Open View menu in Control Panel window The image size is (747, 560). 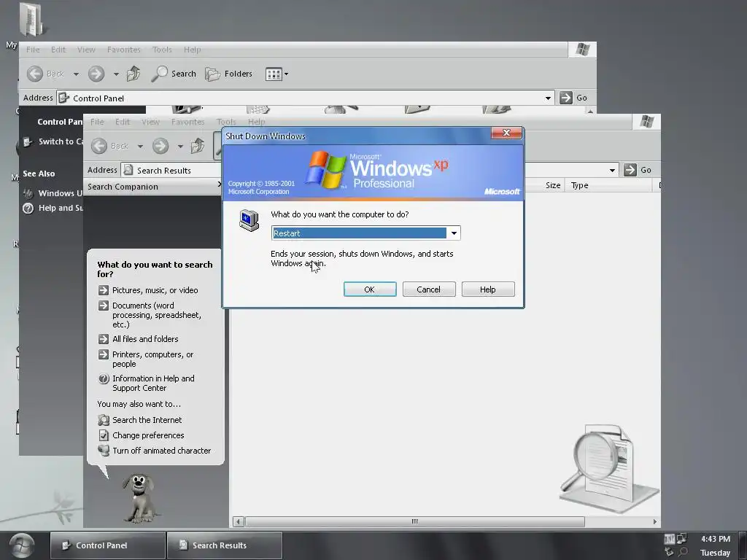click(x=86, y=50)
